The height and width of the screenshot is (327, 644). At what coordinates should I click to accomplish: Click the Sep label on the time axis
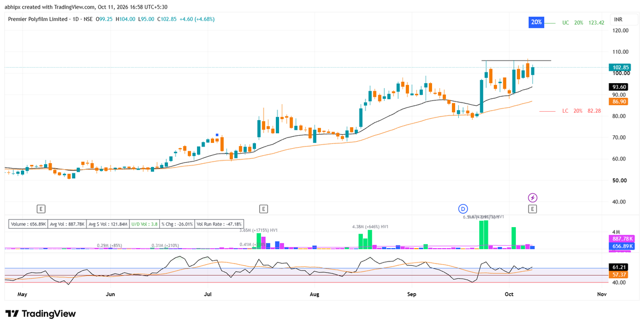pos(412,295)
